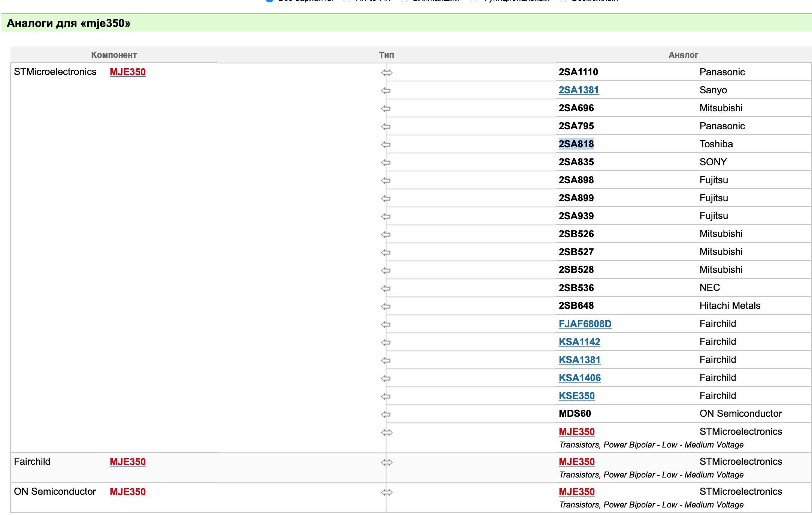Click the double arrow icon in Fairchild MJE350 row
Viewport: 812px width, 515px height.
387,462
